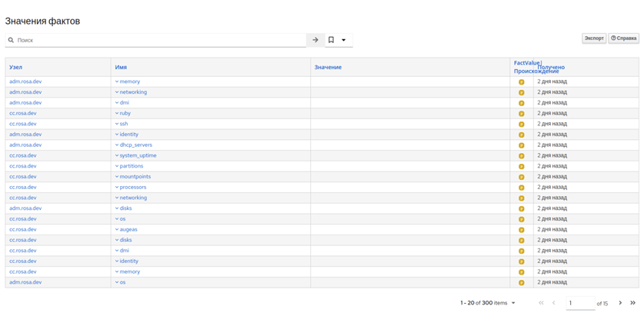Viewport: 644px width, 336px height.
Task: Click the search arrow submit button
Action: pyautogui.click(x=315, y=40)
